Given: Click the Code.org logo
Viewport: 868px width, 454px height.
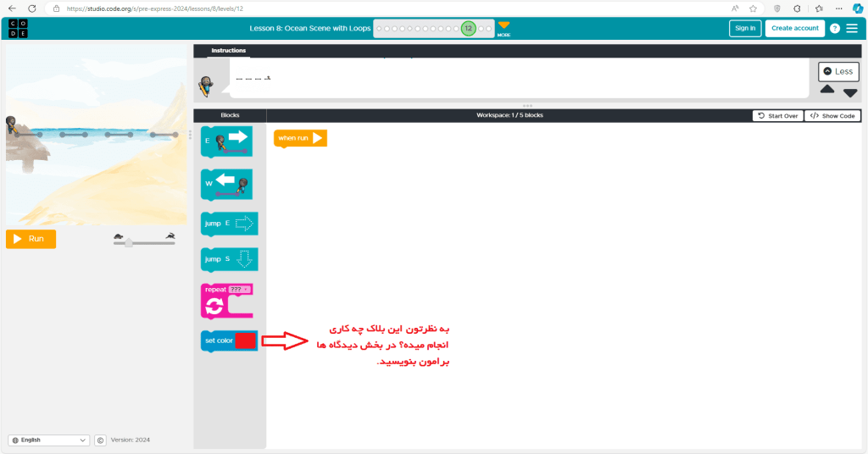Looking at the screenshot, I should tap(18, 29).
